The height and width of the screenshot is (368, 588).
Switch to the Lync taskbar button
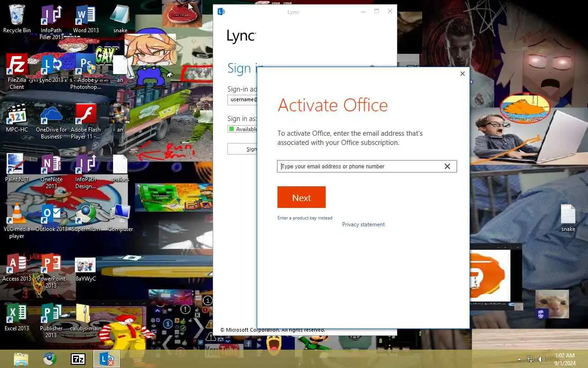tap(107, 359)
